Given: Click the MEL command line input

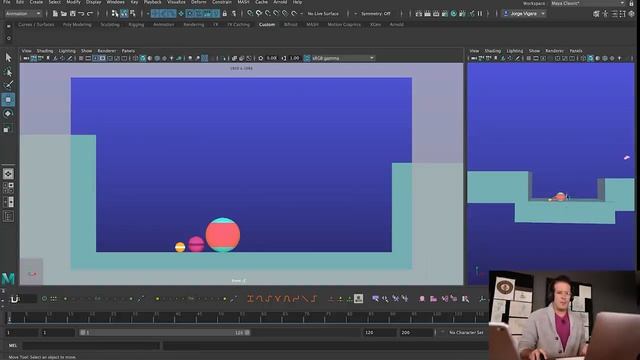Looking at the screenshot, I should point(91,346).
